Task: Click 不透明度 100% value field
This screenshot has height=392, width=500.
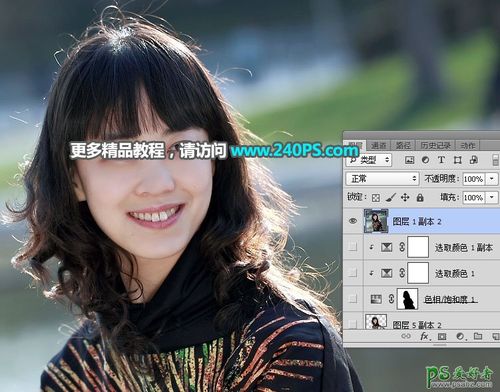Action: 474,179
